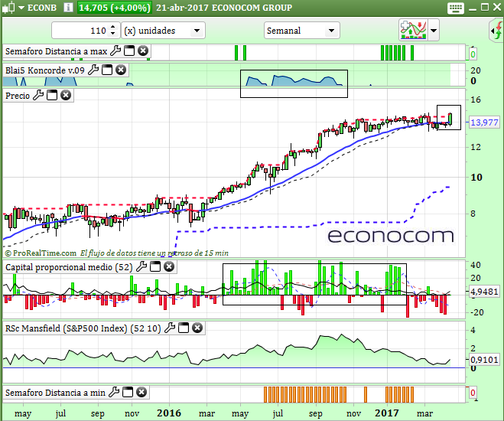This screenshot has width=504, height=421.
Task: Expand the (x) unidades dropdown
Action: (x=197, y=31)
